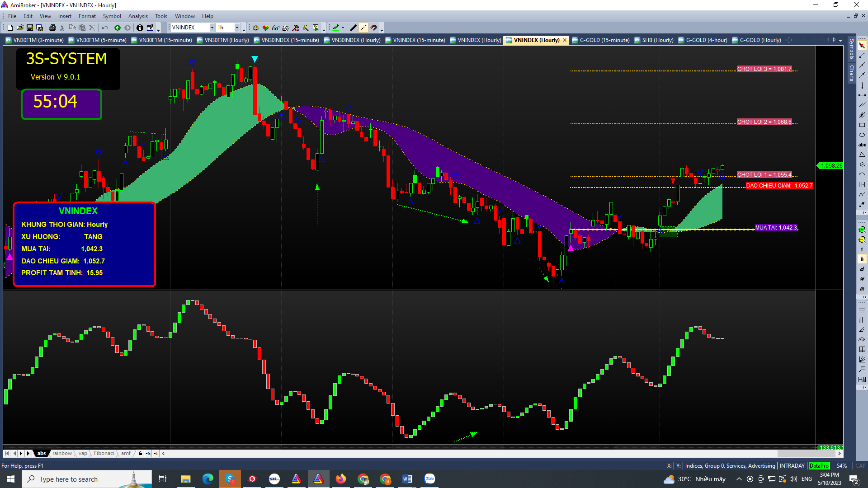Click the chart horizontal scrollbar thumb
868x488 pixels.
[x=807, y=453]
